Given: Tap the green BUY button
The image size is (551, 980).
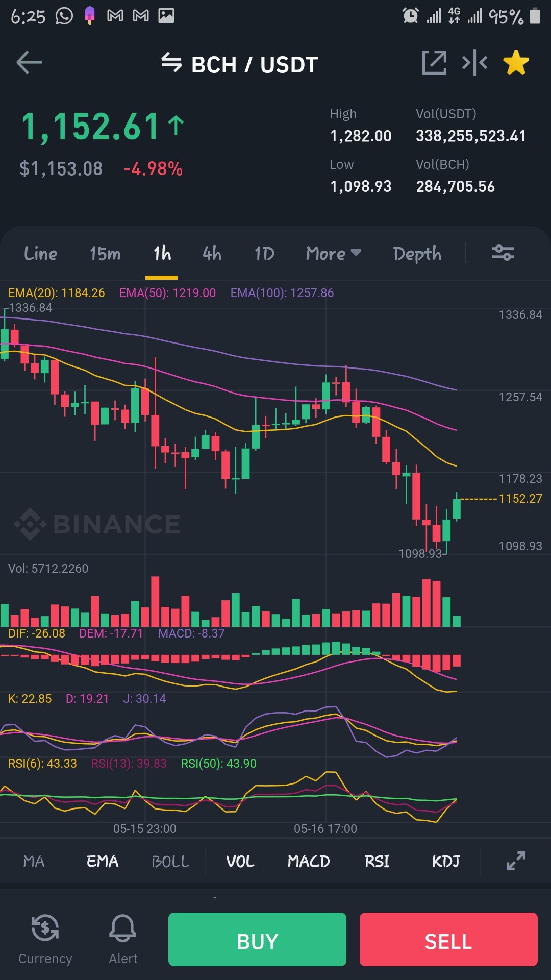Looking at the screenshot, I should point(257,939).
